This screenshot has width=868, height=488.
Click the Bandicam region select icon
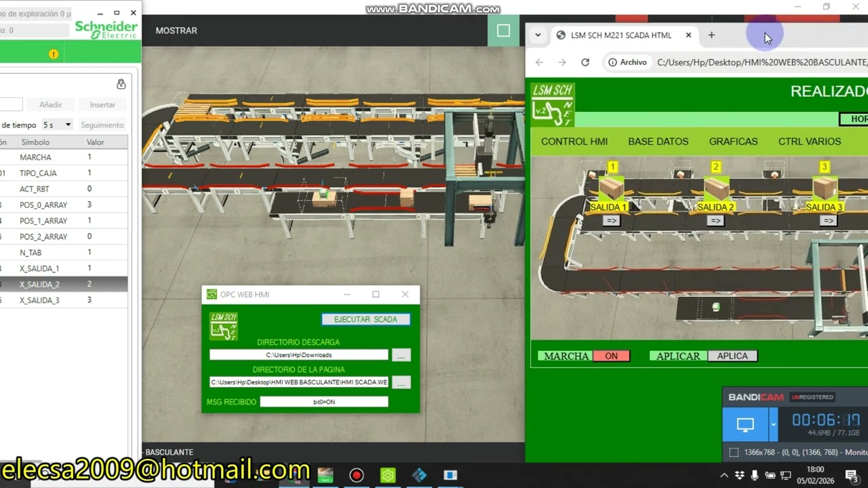pyautogui.click(x=734, y=452)
